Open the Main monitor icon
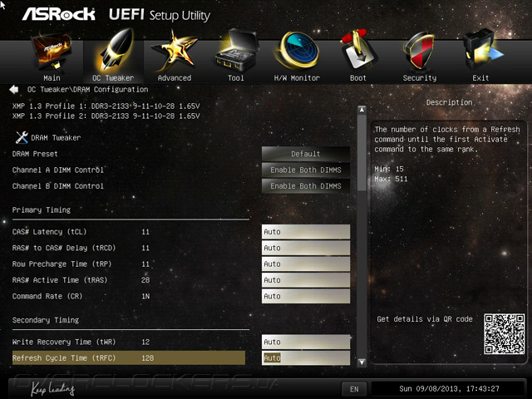Screen dimensions: 532x399 [52, 52]
